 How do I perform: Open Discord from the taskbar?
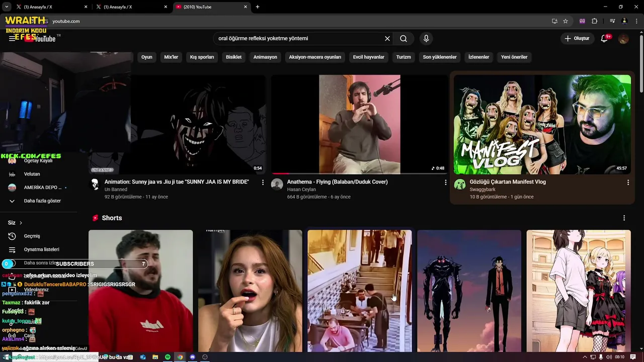[192, 357]
